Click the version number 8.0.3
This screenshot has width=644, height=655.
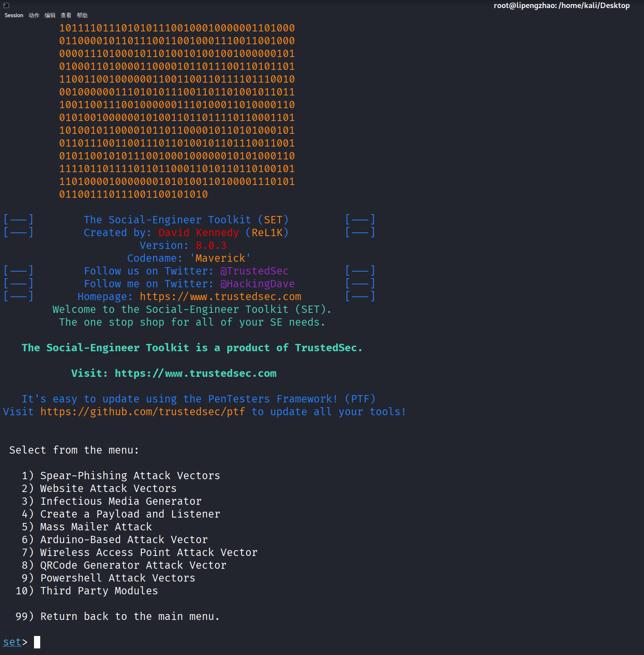tap(211, 245)
